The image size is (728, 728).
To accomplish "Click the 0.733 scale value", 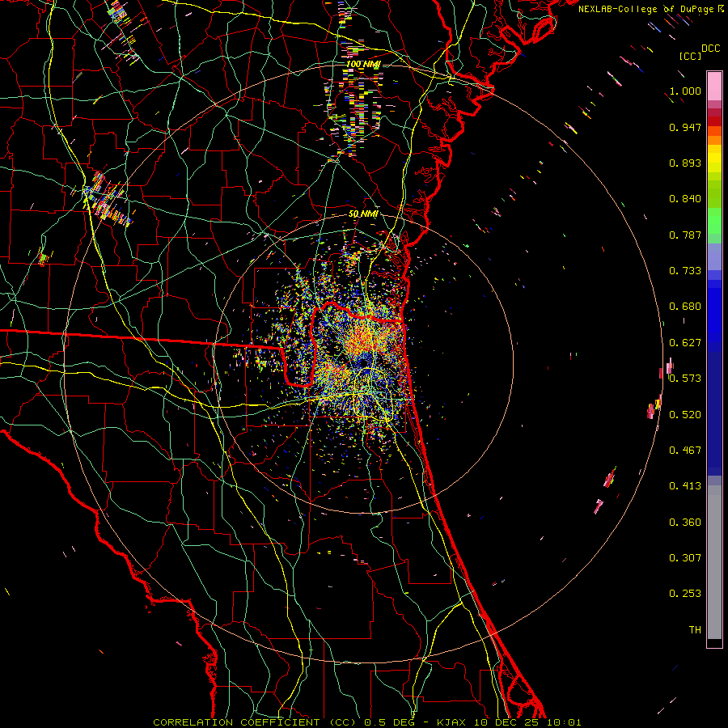I will (685, 271).
